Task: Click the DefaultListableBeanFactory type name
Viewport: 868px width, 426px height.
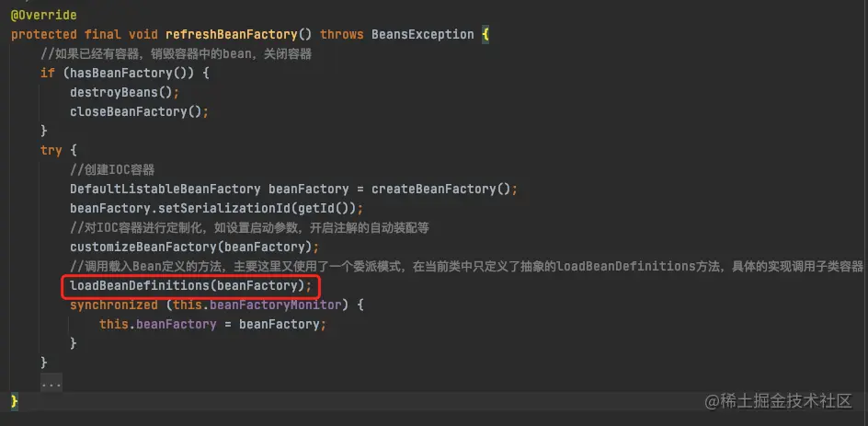Action: [165, 189]
